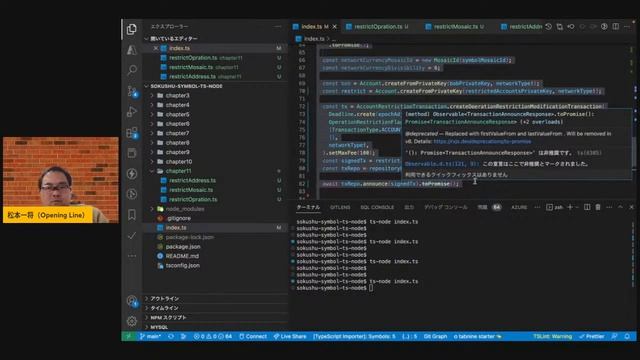Image resolution: width=640 pixels, height=360 pixels.
Task: Switch to restrictOpration.ts tab
Action: (377, 27)
